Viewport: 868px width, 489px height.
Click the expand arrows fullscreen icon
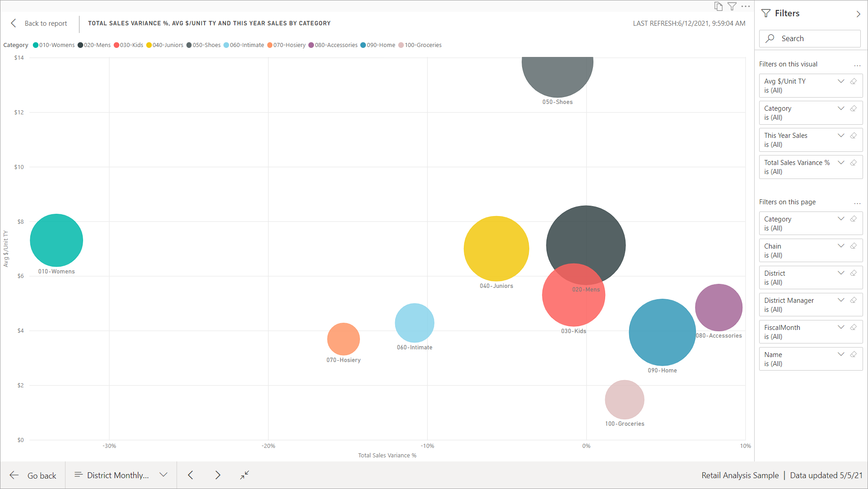[244, 475]
